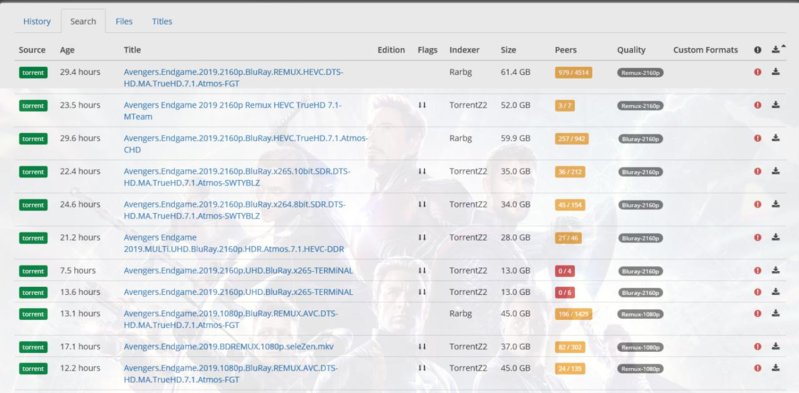Open the Files tab
The width and height of the screenshot is (799, 393).
(124, 21)
